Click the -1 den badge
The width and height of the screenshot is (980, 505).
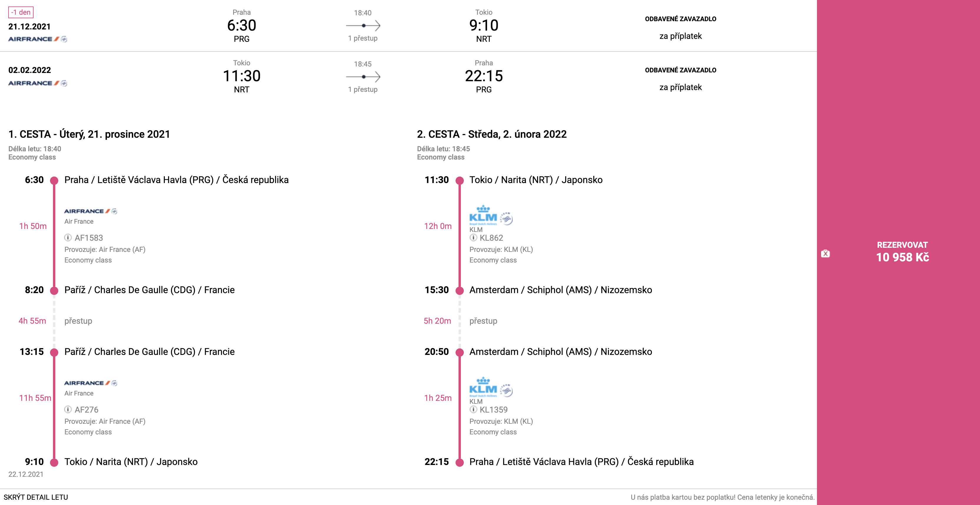21,12
